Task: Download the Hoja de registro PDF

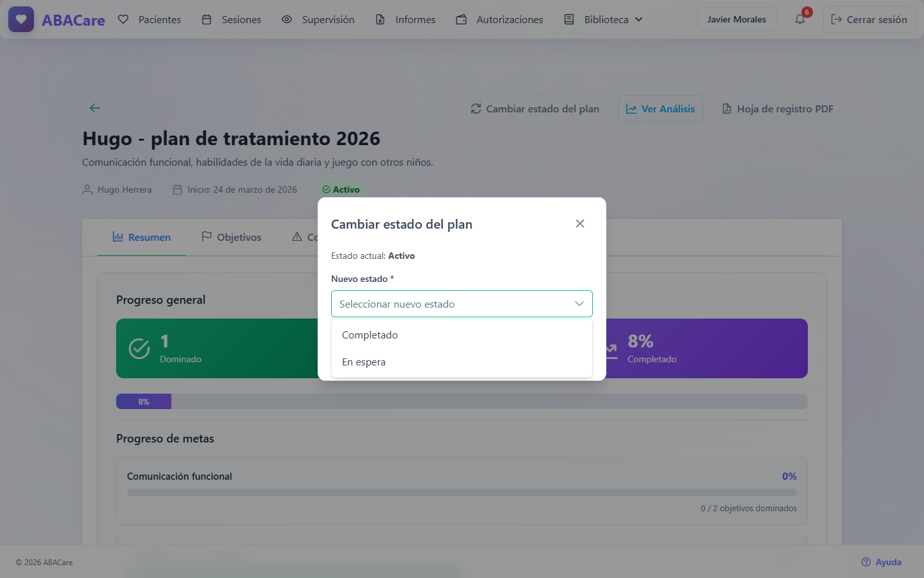Action: (x=778, y=109)
